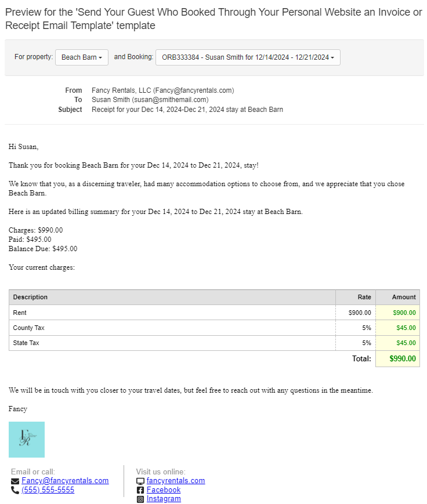Click the Amount column header

(404, 297)
